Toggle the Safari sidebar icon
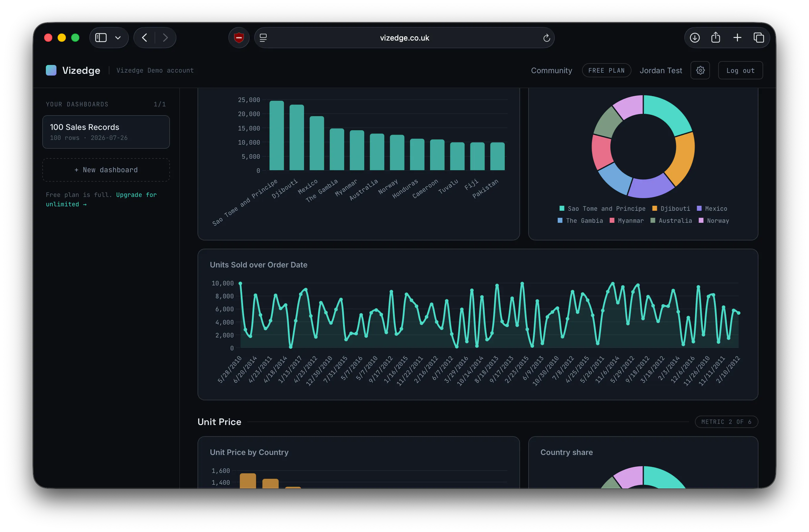Viewport: 809px width, 532px height. [101, 37]
